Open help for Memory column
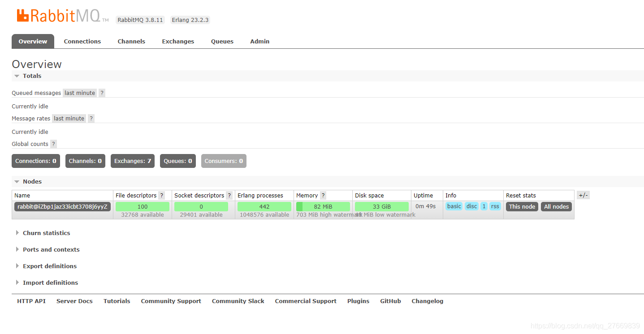644x334 pixels. 323,196
